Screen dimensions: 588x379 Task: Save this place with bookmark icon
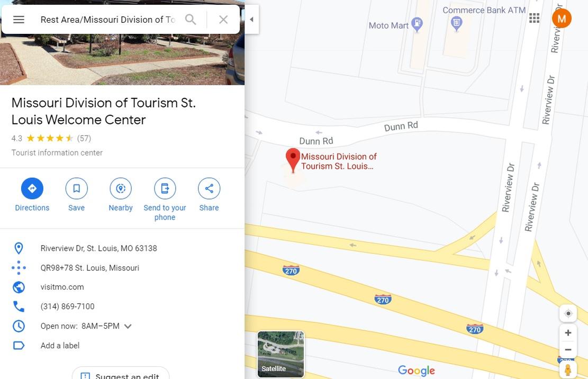(x=77, y=188)
